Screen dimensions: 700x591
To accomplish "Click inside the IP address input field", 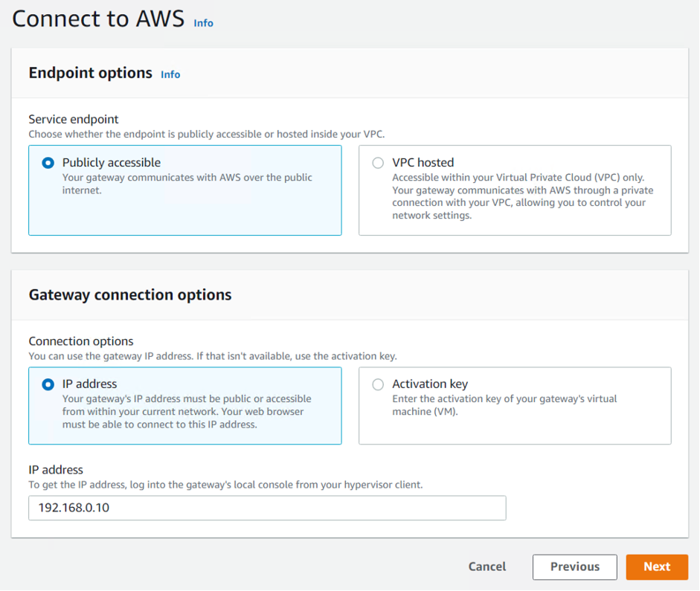I will coord(266,508).
